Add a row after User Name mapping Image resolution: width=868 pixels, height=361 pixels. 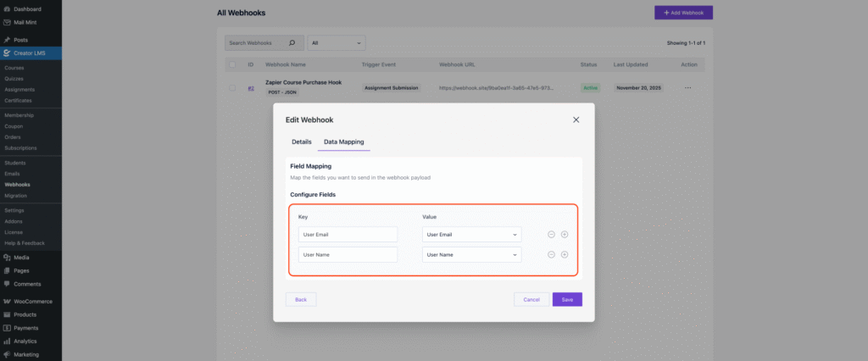coord(565,254)
